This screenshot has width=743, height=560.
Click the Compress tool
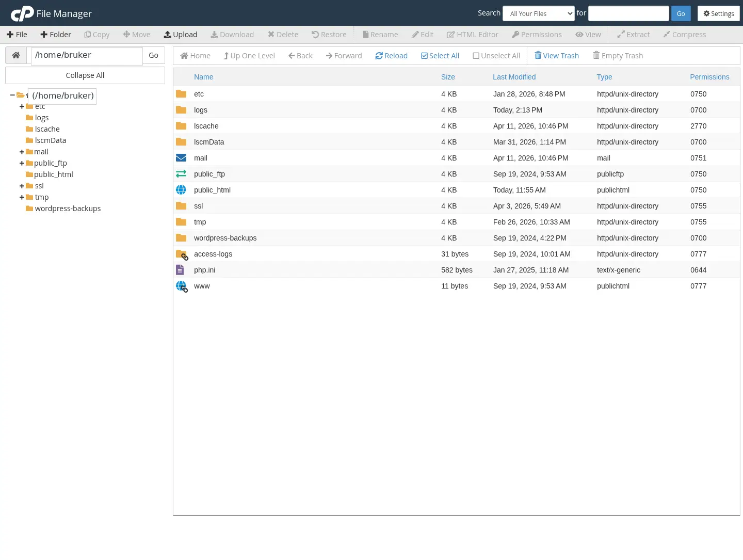pos(685,34)
